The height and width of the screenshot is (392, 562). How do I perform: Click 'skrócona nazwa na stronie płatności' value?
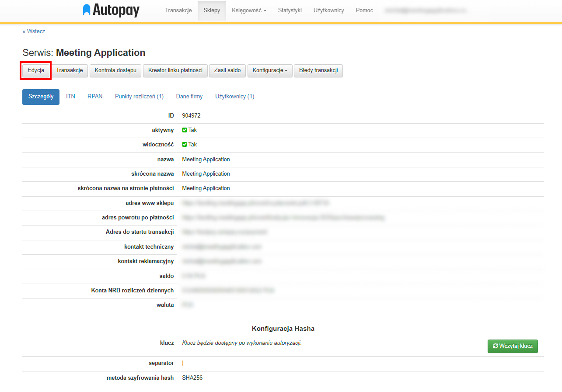point(206,188)
